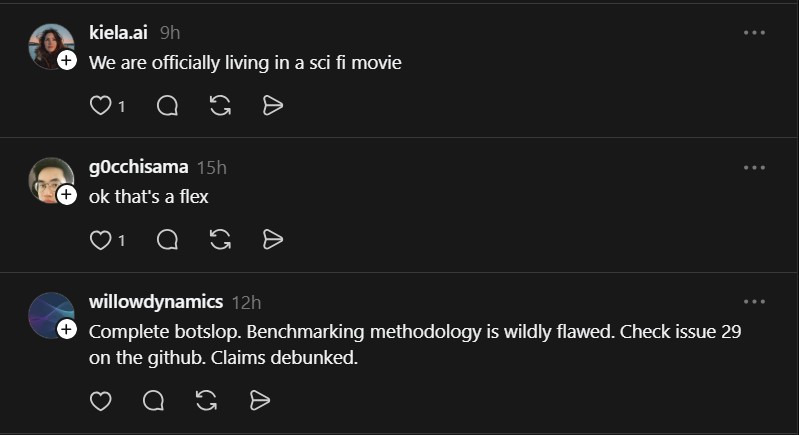Open more options for willowdynamics' post
799x435 pixels.
[754, 301]
